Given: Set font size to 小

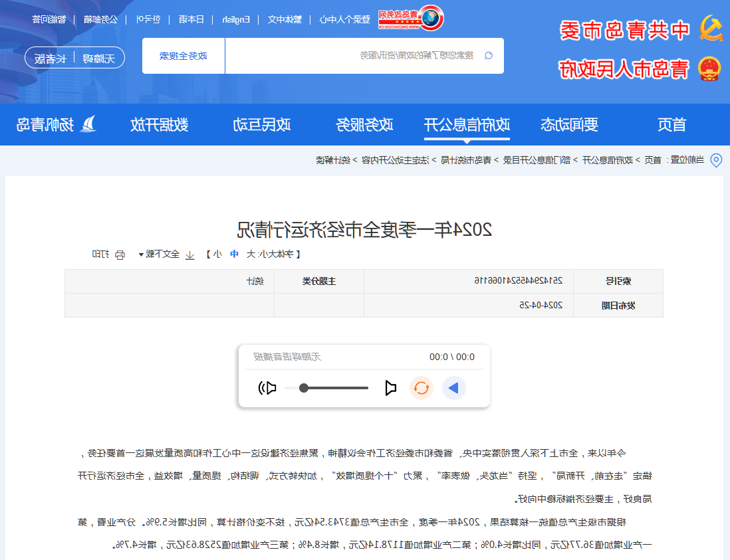Looking at the screenshot, I should 217,254.
